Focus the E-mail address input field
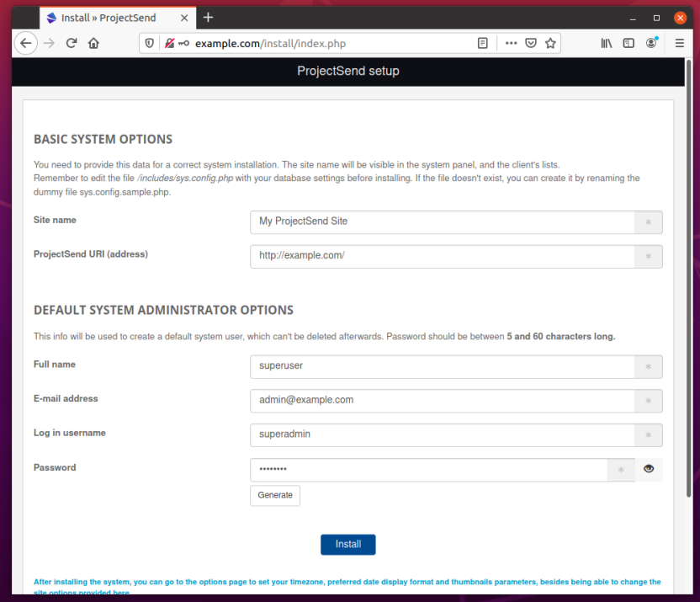700x602 pixels. click(442, 400)
